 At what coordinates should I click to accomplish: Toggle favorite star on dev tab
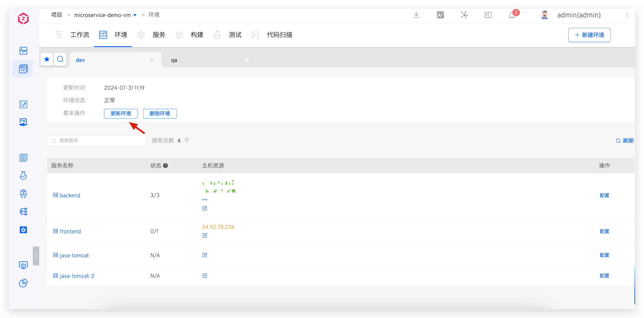(152, 60)
